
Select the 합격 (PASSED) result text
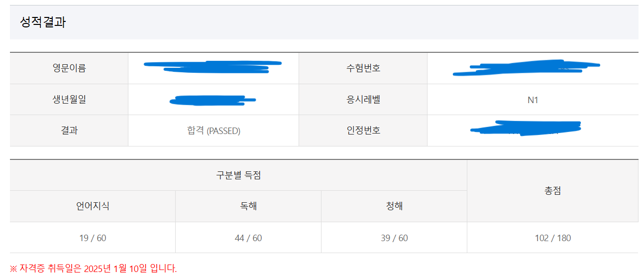(214, 131)
